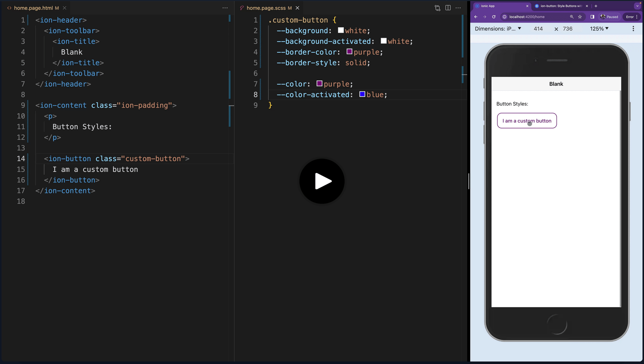Click line number 8 in the SCSS gutter
644x364 pixels.
255,95
